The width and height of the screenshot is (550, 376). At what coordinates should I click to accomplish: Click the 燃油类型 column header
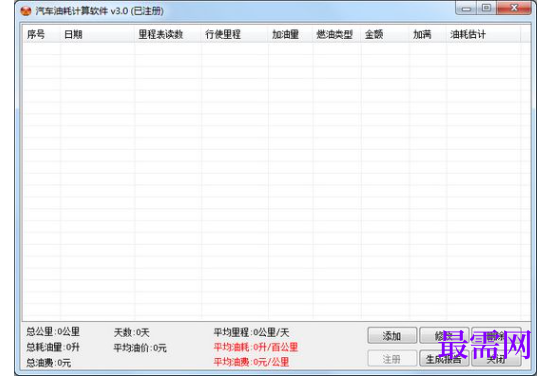point(337,34)
